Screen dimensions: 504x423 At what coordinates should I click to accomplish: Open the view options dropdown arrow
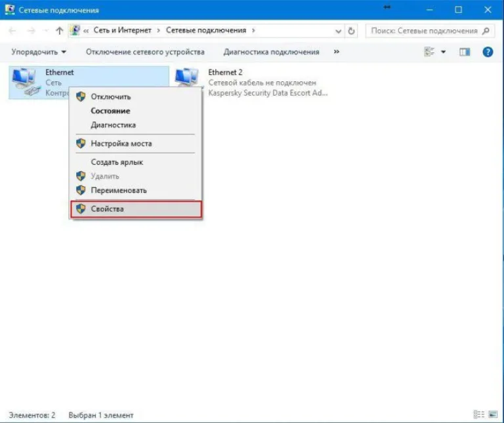443,52
